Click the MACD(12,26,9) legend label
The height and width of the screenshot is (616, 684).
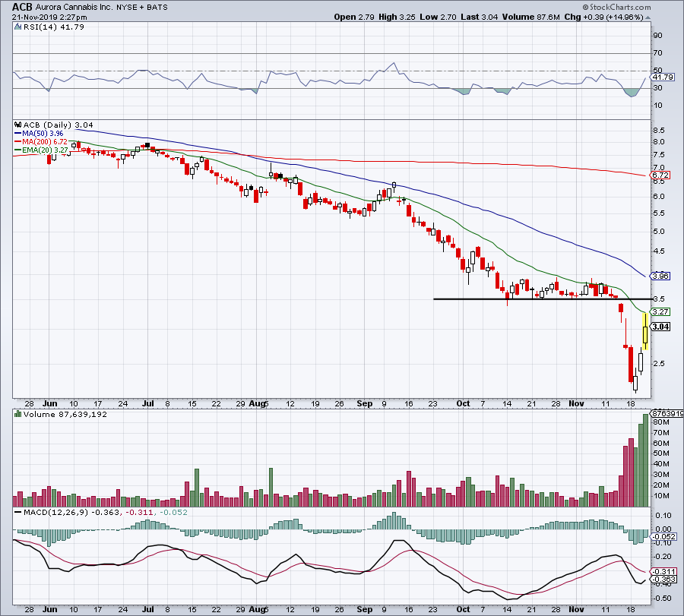coord(49,513)
